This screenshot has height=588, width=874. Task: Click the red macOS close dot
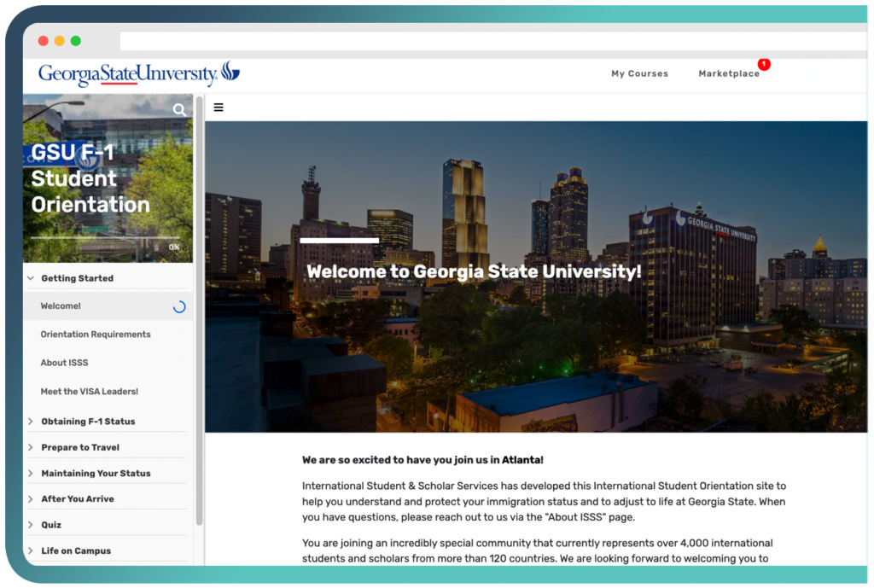tap(43, 41)
